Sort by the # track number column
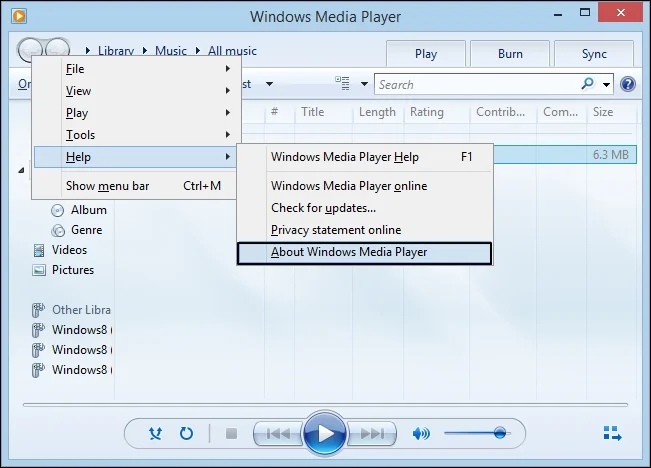Image resolution: width=651 pixels, height=468 pixels. coord(279,112)
